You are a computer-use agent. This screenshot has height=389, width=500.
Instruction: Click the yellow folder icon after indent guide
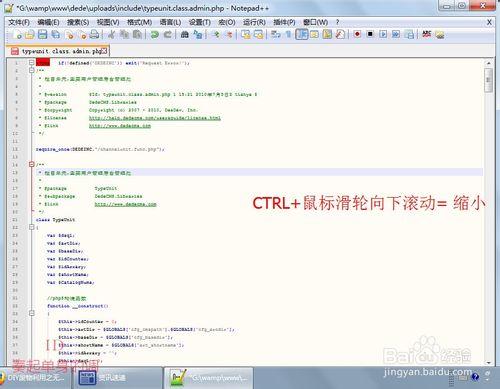coord(314,34)
